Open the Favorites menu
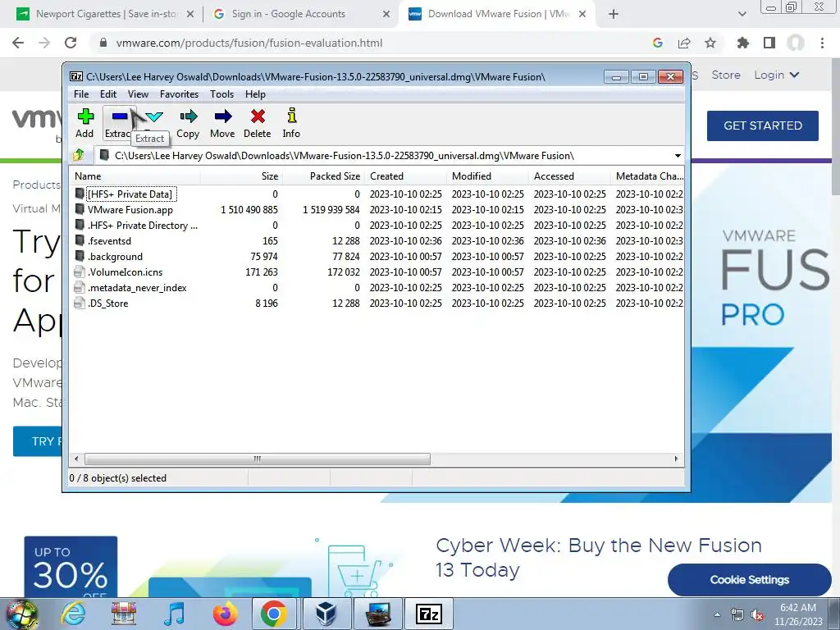 pos(179,94)
